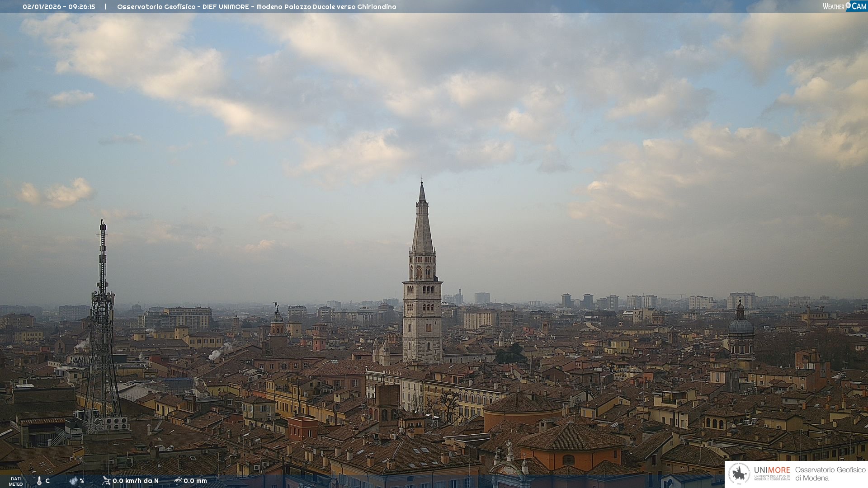Click the temperature C unit label
Viewport: 868px width, 488px height.
(47, 481)
